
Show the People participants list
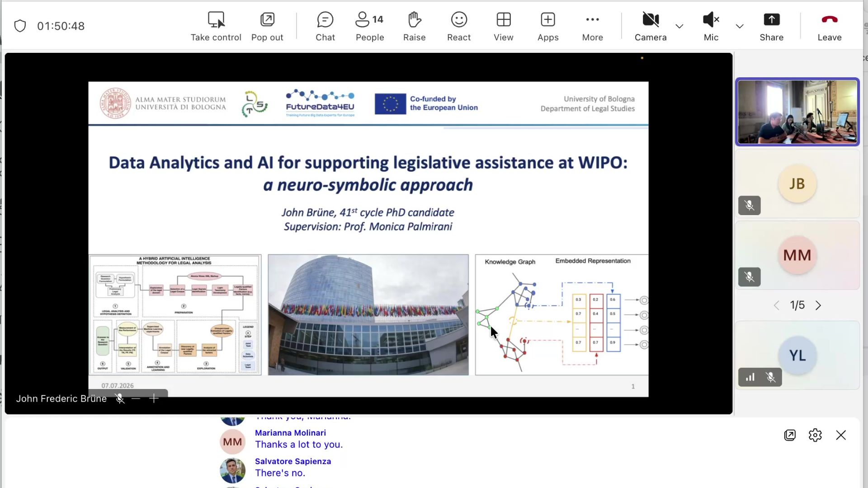coord(370,26)
